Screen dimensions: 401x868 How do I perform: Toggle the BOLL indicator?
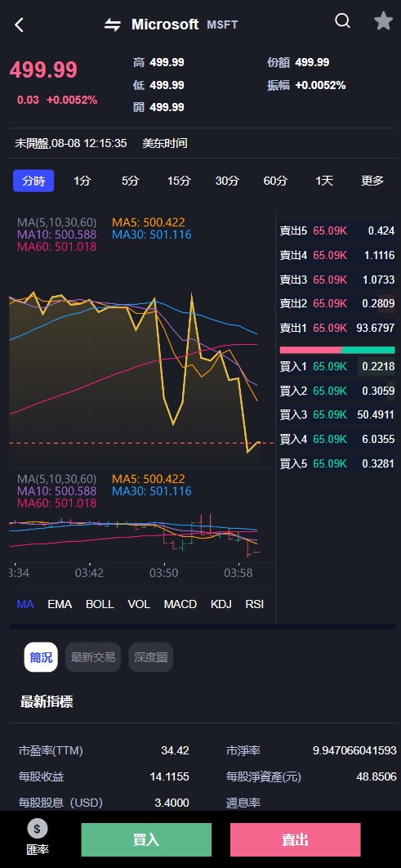pyautogui.click(x=100, y=604)
